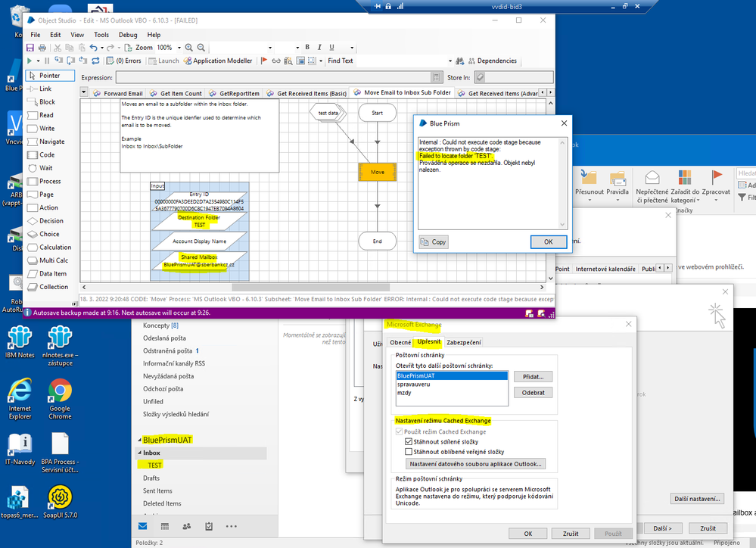756x548 pixels.
Task: Open Google Chrome desktop shortcut
Action: (x=60, y=397)
